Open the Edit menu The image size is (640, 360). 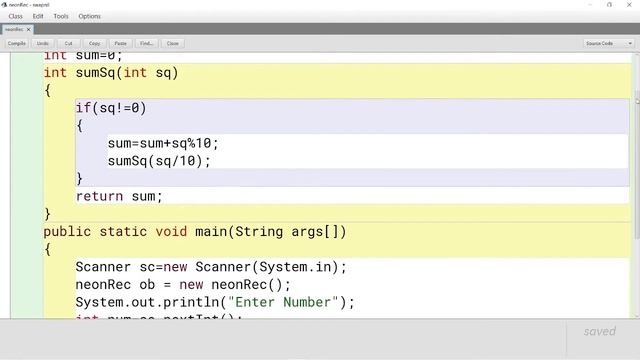click(38, 16)
